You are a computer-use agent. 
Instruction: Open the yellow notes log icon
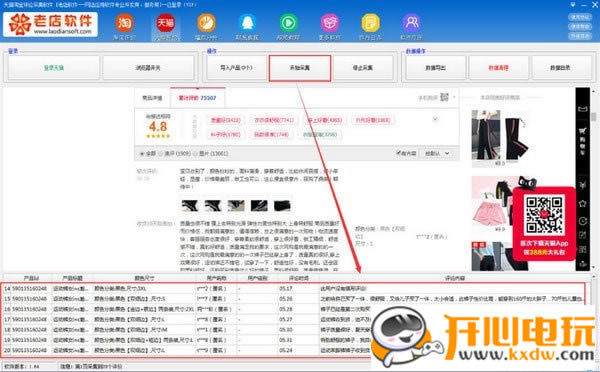(370, 23)
